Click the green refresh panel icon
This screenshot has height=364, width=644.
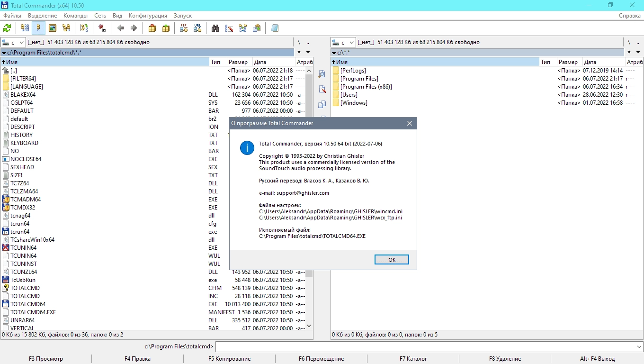point(7,28)
